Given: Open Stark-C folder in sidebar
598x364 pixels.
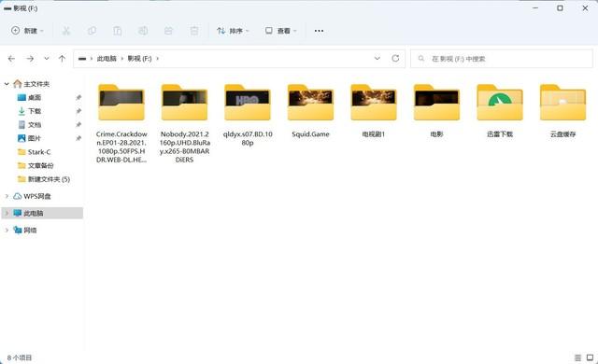Looking at the screenshot, I should [35, 152].
